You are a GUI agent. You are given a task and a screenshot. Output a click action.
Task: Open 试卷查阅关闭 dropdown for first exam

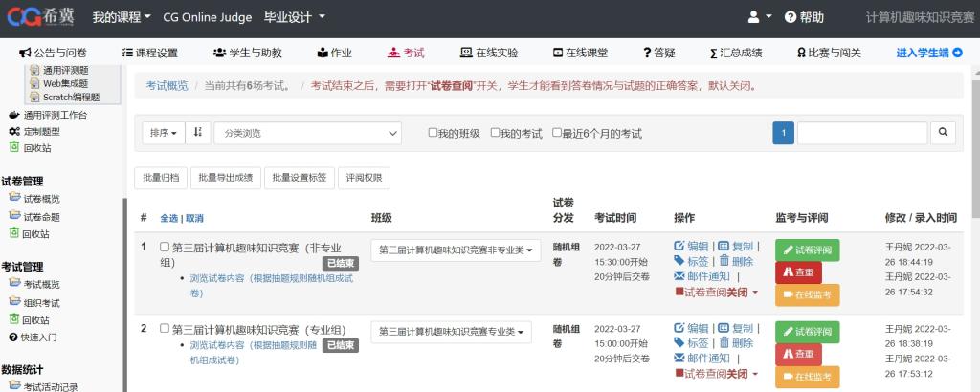[x=717, y=292]
